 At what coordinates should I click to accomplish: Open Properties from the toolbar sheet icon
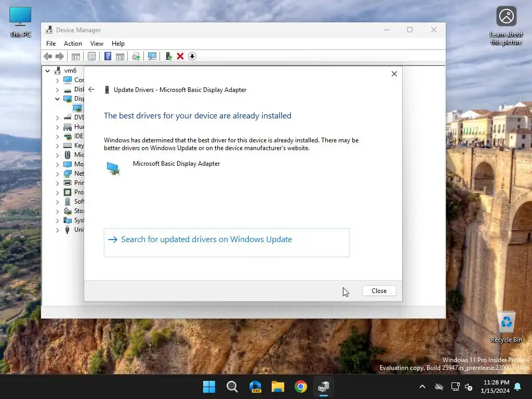[91, 56]
